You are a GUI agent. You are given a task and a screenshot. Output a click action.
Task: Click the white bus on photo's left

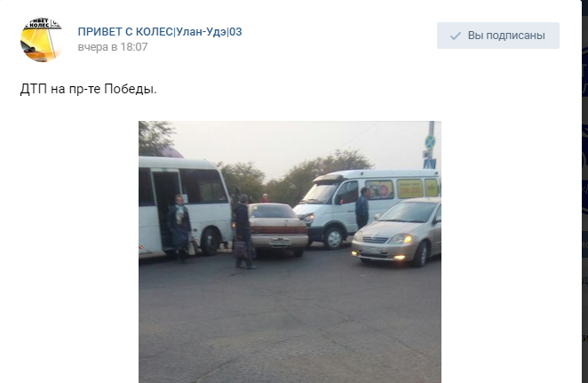(184, 206)
